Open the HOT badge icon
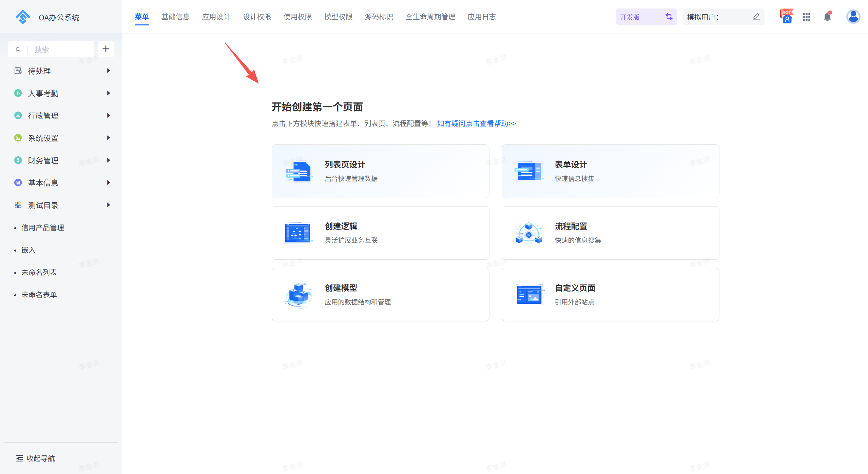Viewport: 868px width, 474px height. [x=787, y=16]
